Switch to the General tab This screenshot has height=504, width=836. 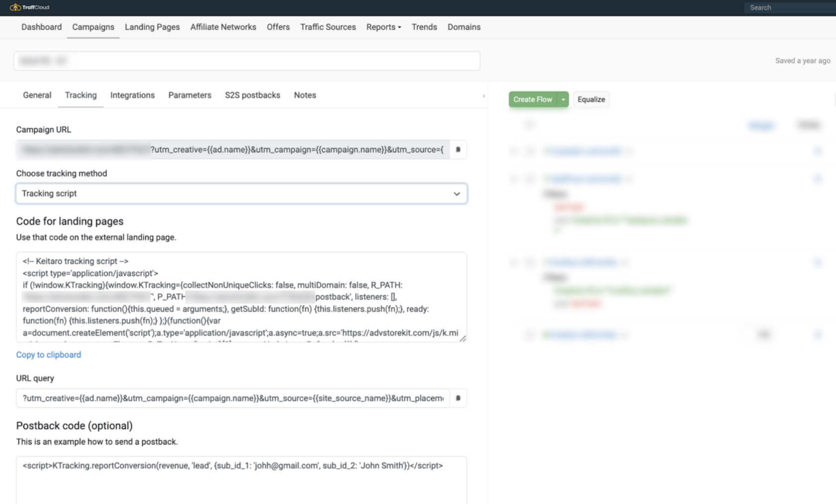pyautogui.click(x=37, y=95)
